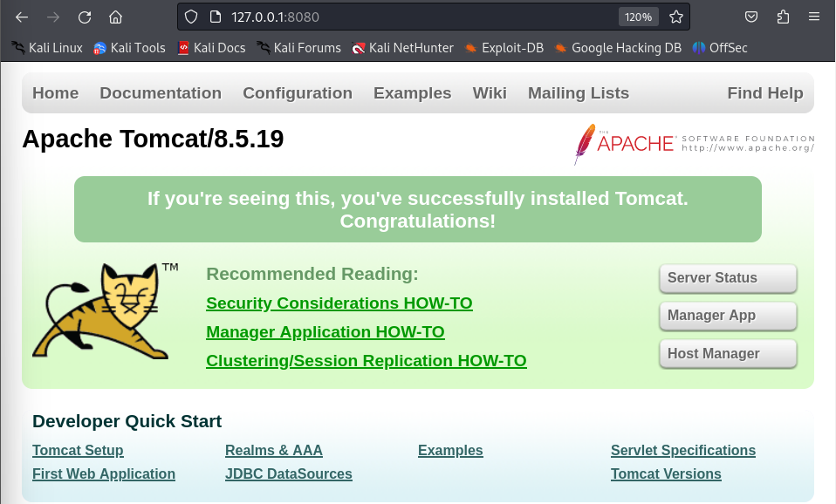Screen dimensions: 836x504
Task: Click the Apache Software Foundation logo
Action: [694, 144]
